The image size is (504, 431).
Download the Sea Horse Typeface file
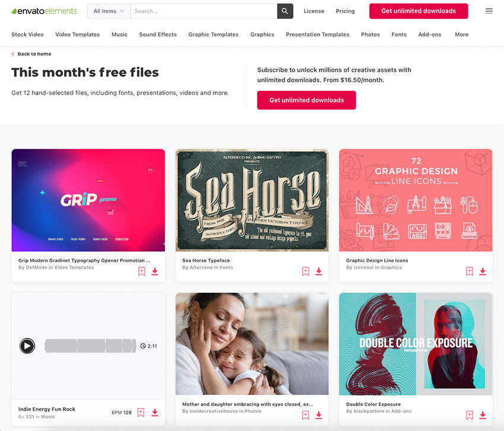[318, 272]
